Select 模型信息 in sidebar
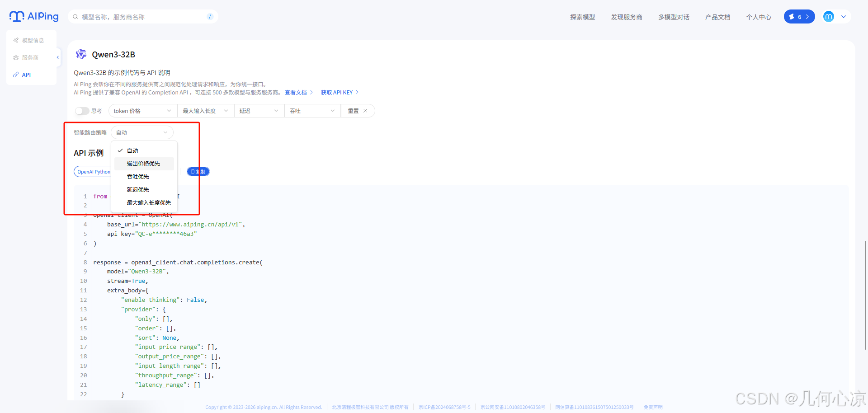The width and height of the screenshot is (868, 413). [x=29, y=40]
